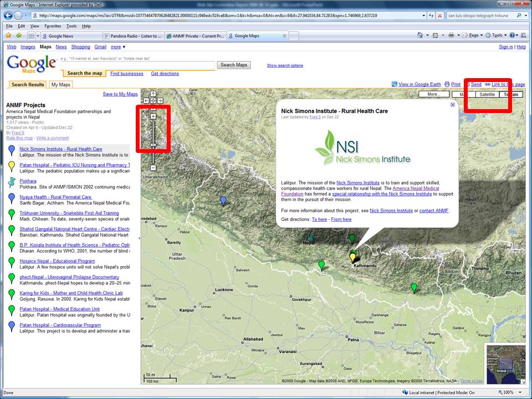The width and height of the screenshot is (532, 399).
Task: Open the View in Google Earth link
Action: click(x=420, y=85)
